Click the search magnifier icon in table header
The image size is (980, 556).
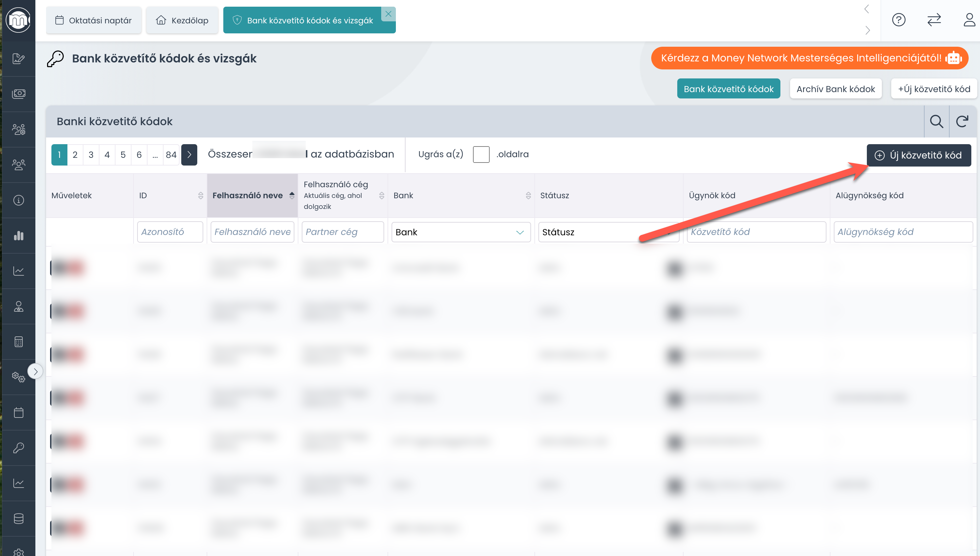click(936, 121)
